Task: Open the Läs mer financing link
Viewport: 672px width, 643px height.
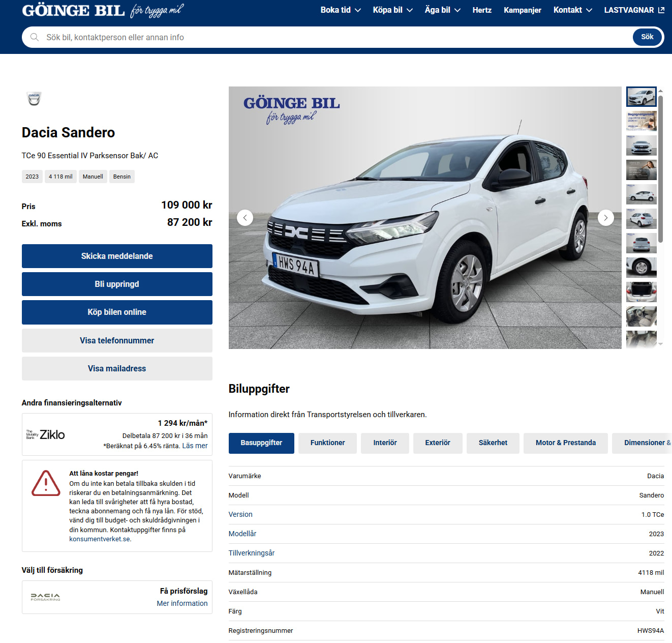Action: 195,446
